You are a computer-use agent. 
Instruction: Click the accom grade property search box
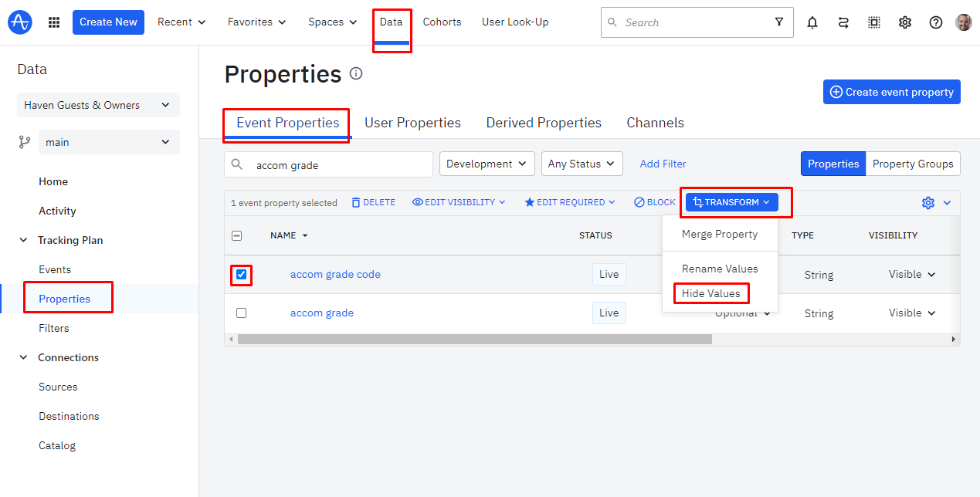click(329, 164)
